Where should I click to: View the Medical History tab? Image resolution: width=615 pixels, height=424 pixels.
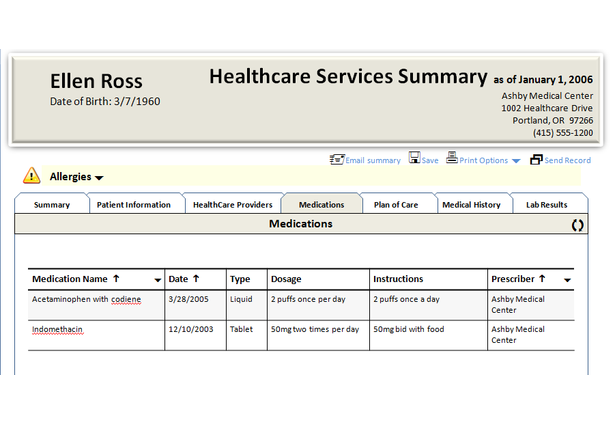tap(471, 204)
